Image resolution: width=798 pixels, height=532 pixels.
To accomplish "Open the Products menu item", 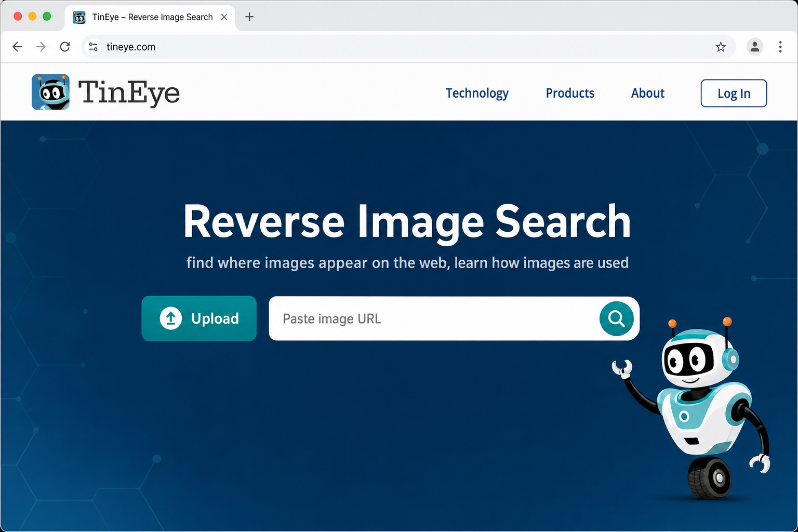I will [x=570, y=93].
